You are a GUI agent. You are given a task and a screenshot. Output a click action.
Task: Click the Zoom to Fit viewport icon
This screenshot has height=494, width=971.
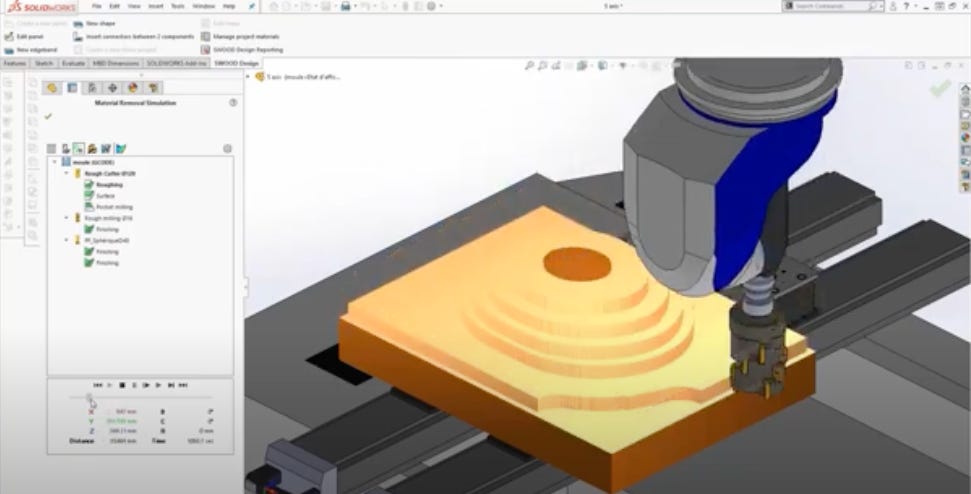point(529,66)
